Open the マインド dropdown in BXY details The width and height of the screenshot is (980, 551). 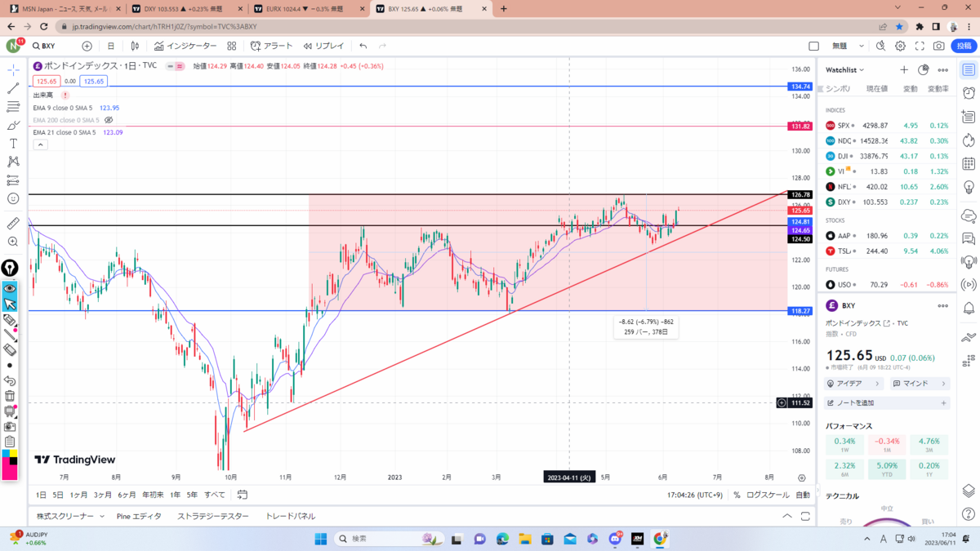[x=920, y=383]
